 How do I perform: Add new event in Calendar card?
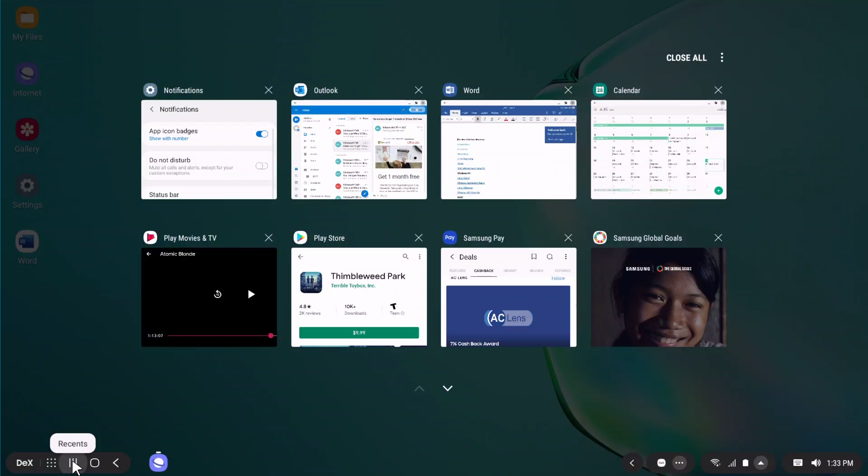tap(718, 190)
